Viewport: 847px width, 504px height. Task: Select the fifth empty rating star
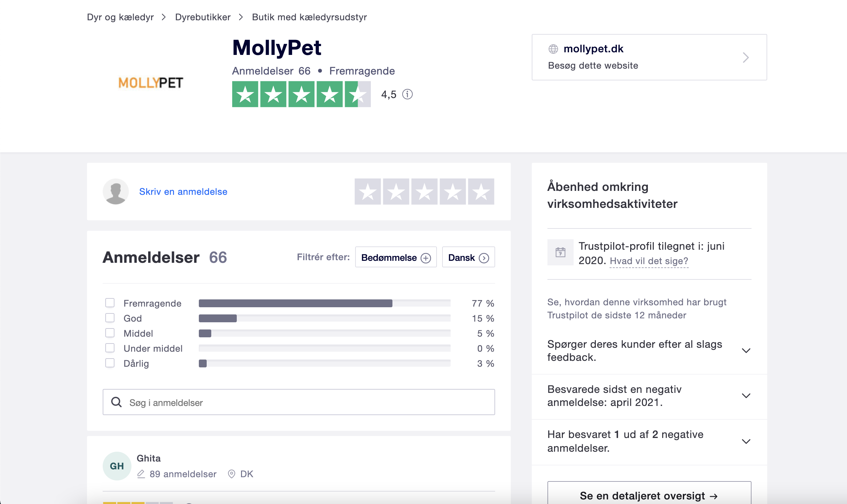pyautogui.click(x=481, y=192)
